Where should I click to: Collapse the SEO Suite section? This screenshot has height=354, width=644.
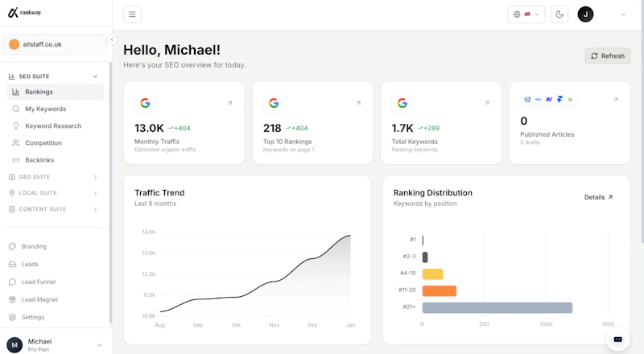pyautogui.click(x=53, y=76)
